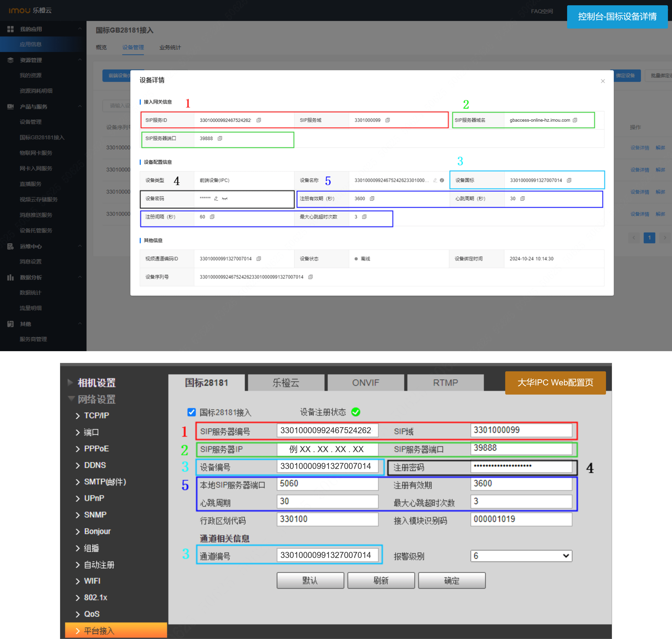The image size is (672, 639).
Task: Open 视频云存储服务 in the sidebar
Action: 38,199
